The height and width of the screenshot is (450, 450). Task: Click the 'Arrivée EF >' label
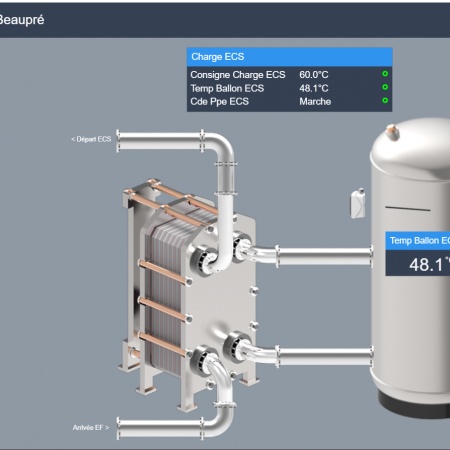(x=91, y=427)
